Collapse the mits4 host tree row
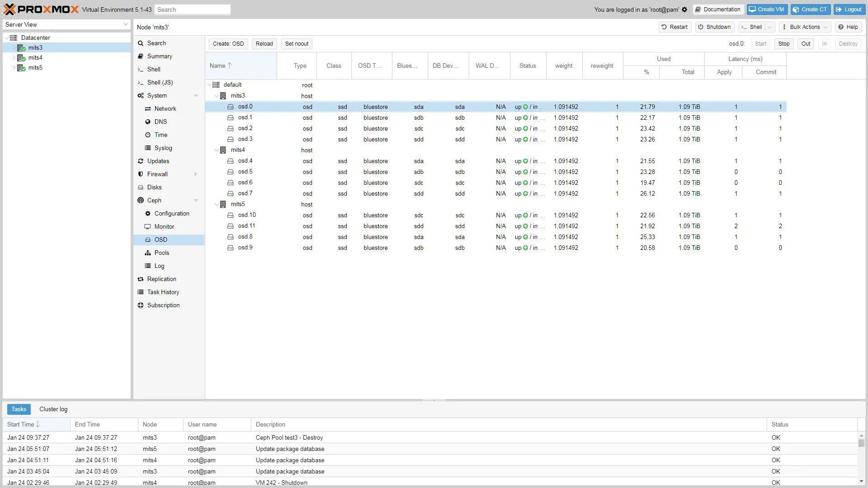 pyautogui.click(x=217, y=150)
